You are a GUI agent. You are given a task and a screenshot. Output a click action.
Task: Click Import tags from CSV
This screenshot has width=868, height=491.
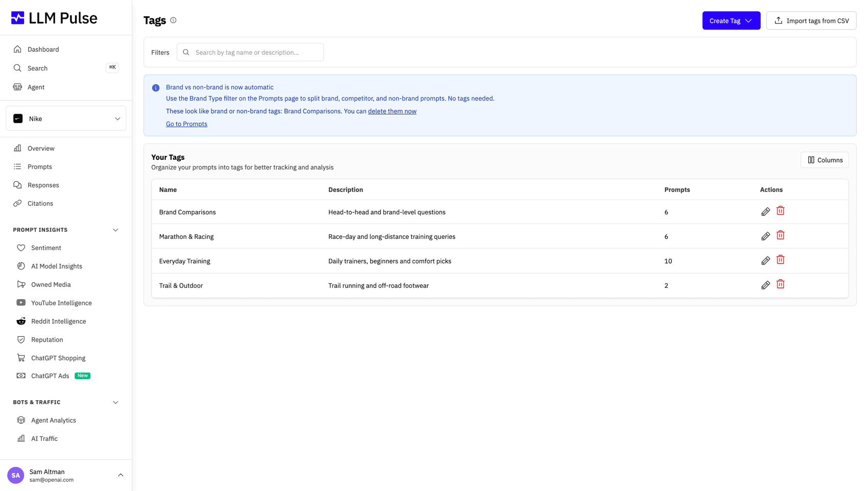pos(811,20)
